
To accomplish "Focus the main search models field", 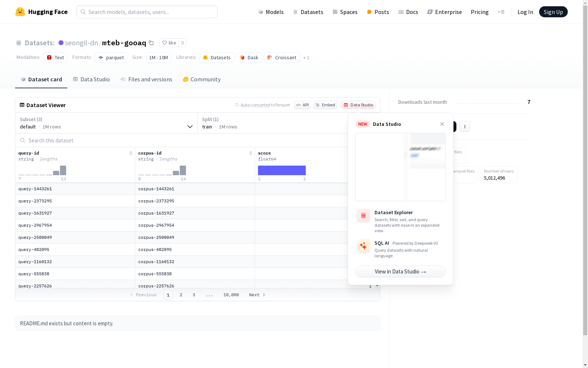I will coord(147,12).
